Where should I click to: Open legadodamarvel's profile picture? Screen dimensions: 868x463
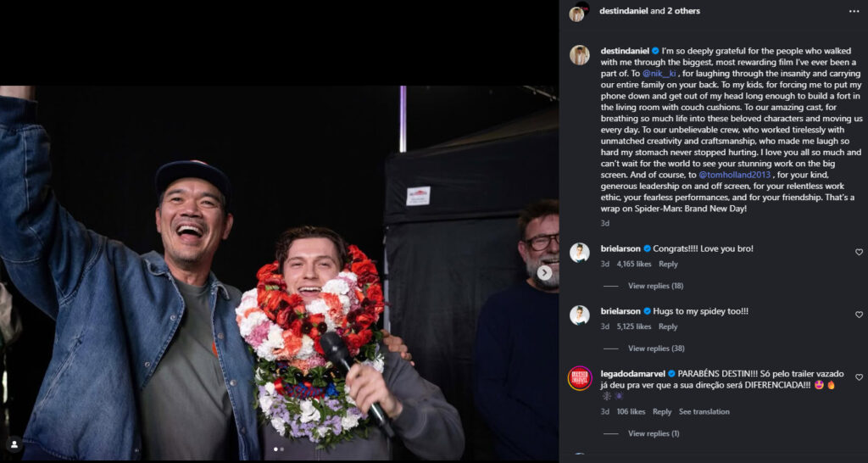[x=580, y=377]
